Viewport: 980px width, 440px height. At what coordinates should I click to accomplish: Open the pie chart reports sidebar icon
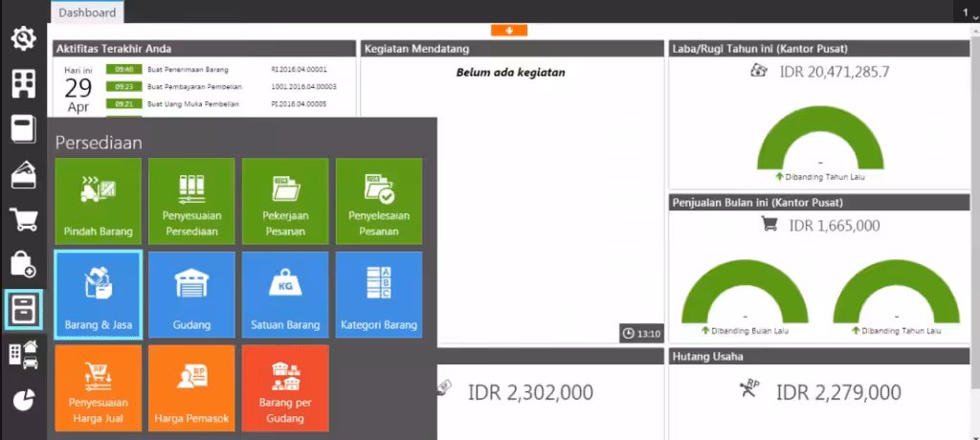click(24, 400)
